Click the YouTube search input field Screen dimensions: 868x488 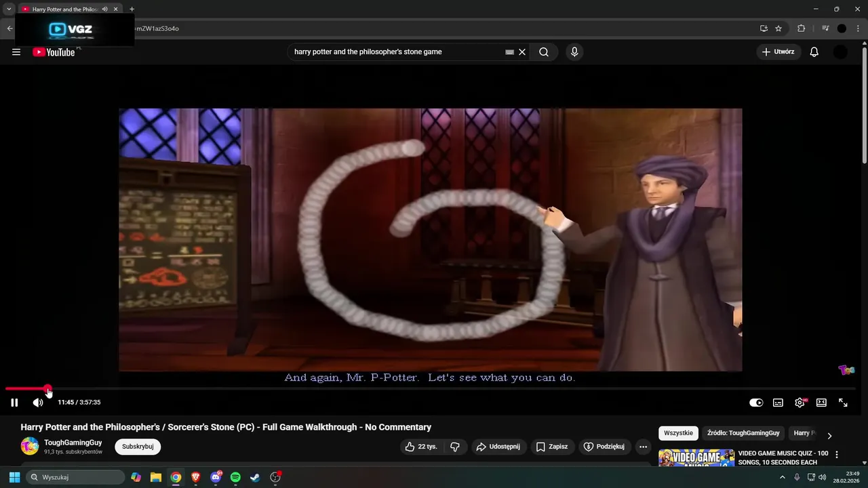(397, 52)
